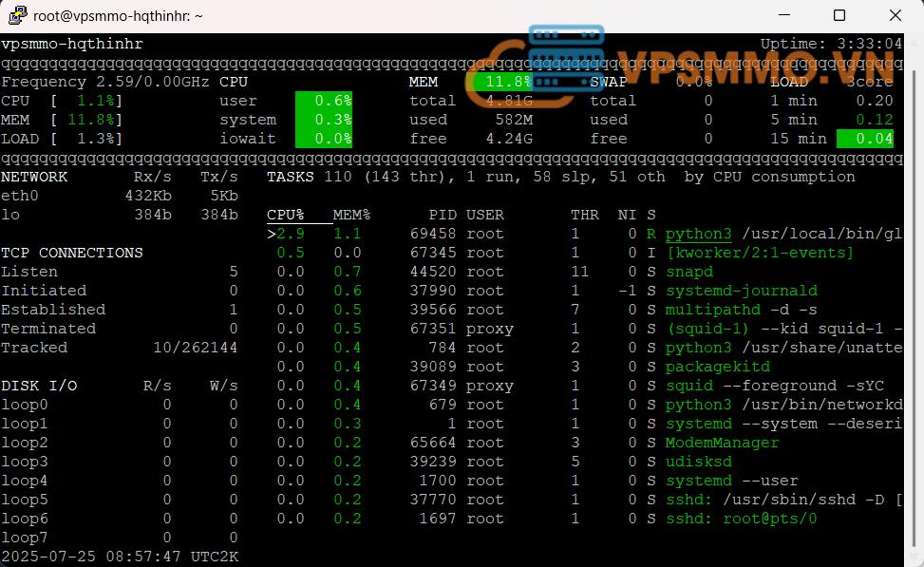The image size is (924, 567).
Task: Click the snapd process row
Action: (x=688, y=272)
